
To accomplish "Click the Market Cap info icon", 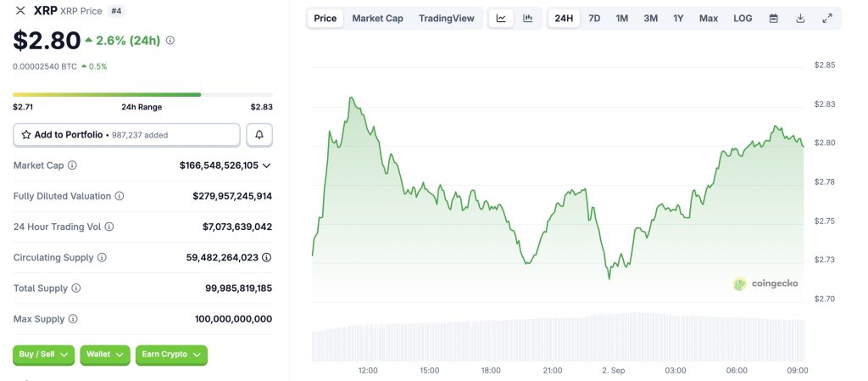I will pos(72,165).
